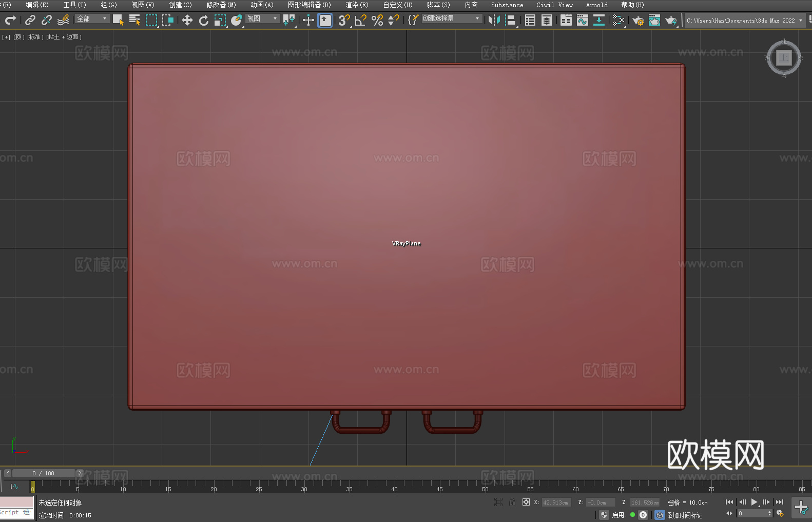Open the 渲染(R) menu
This screenshot has width=812, height=522.
pyautogui.click(x=357, y=5)
